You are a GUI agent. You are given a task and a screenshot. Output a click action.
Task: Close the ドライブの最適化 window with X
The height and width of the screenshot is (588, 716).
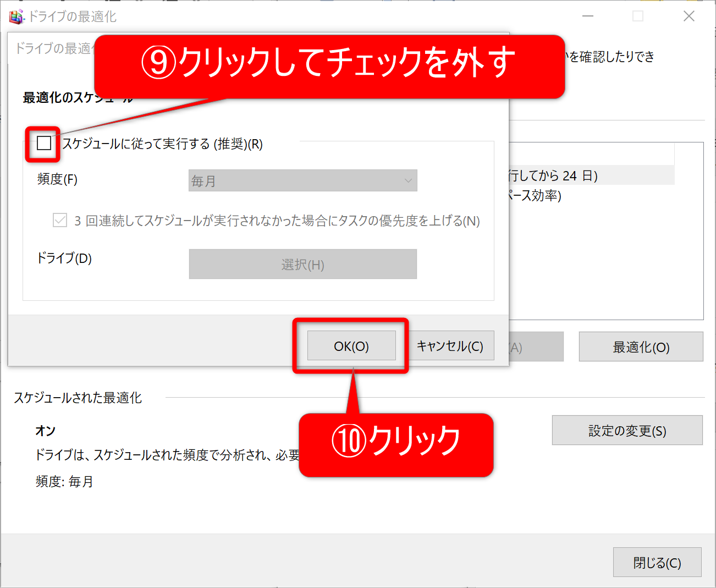(689, 17)
